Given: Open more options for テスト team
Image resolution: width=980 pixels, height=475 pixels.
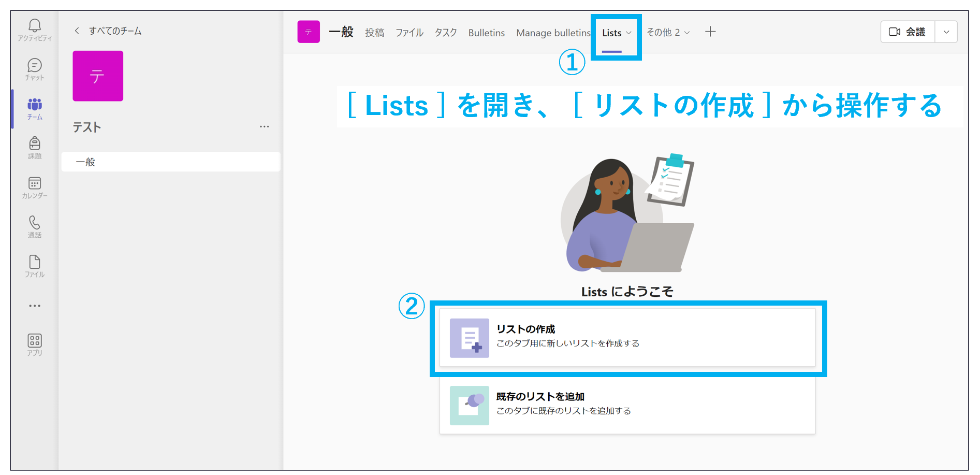Looking at the screenshot, I should (265, 126).
